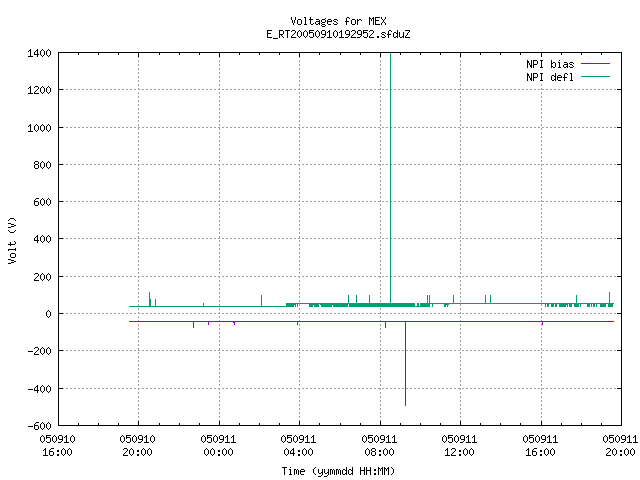
Task: Click the '050910 16:00' x-axis tick label
Action: click(x=58, y=445)
